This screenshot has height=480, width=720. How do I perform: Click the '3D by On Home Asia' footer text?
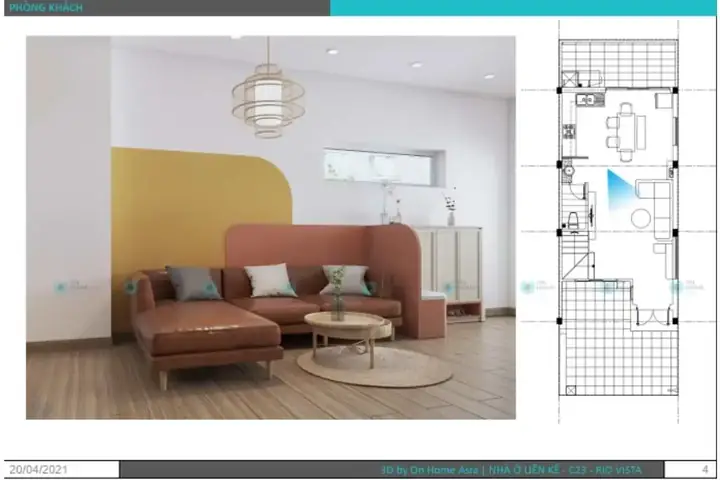pos(429,470)
